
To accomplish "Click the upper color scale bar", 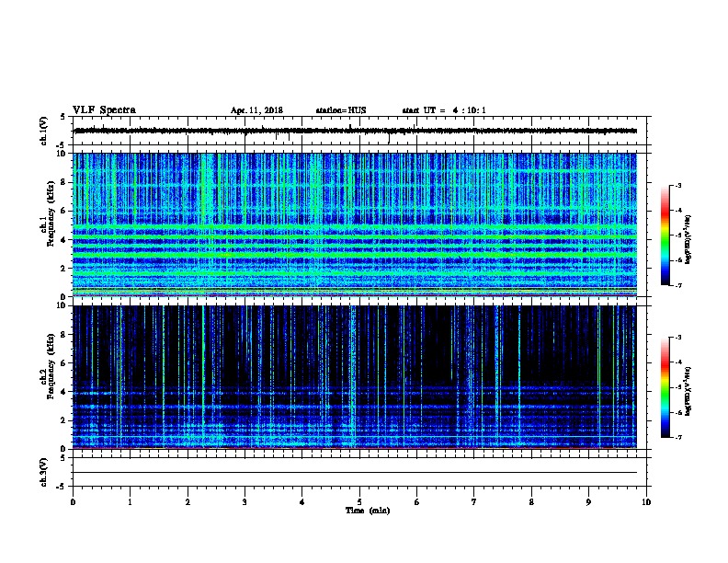I will [x=665, y=236].
